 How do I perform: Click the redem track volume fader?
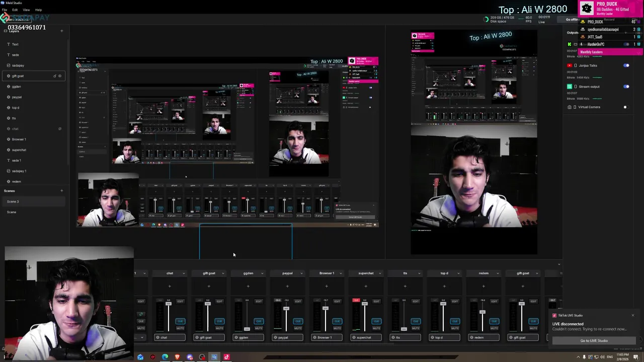click(482, 312)
